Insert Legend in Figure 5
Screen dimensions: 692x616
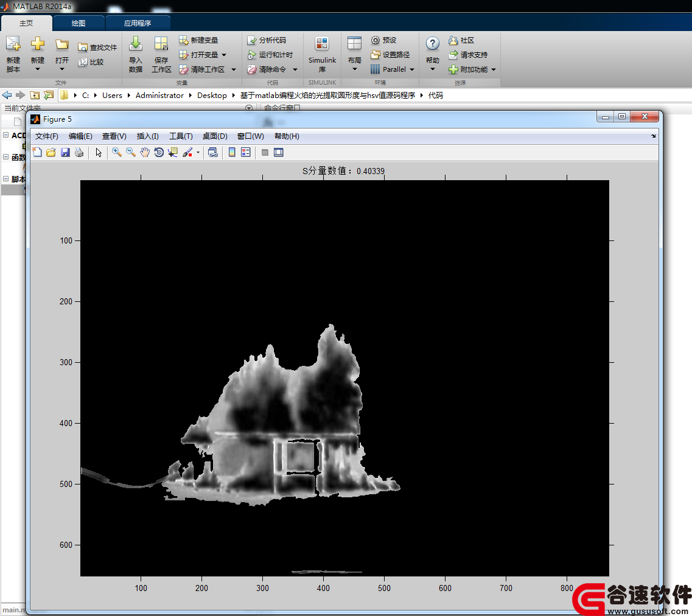click(246, 152)
